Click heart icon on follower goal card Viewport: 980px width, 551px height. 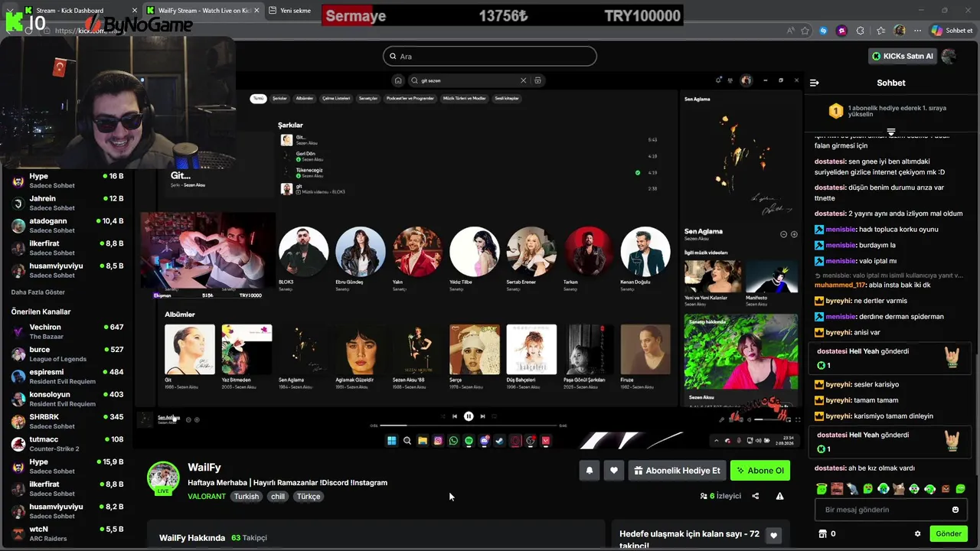[773, 536]
